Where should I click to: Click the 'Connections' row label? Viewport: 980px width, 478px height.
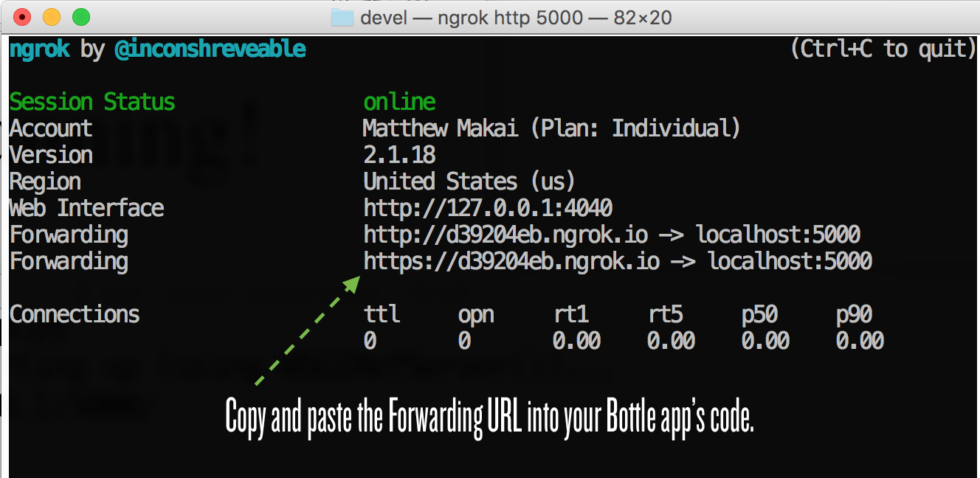75,314
